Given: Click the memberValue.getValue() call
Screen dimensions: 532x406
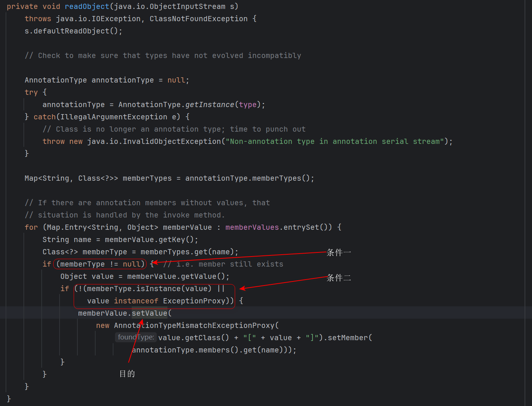Looking at the screenshot, I should [x=176, y=276].
